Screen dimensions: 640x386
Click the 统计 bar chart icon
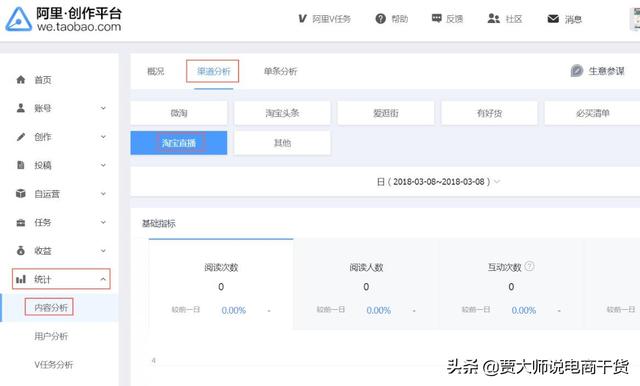20,280
